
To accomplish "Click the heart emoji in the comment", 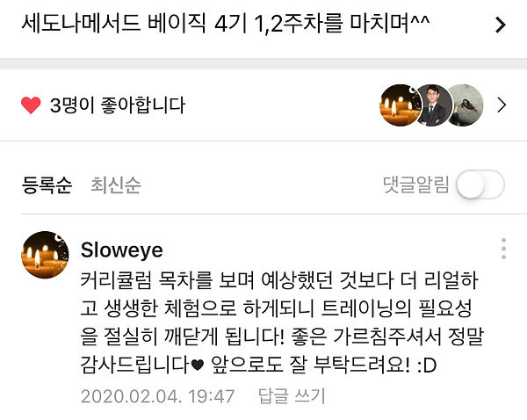I will (198, 365).
